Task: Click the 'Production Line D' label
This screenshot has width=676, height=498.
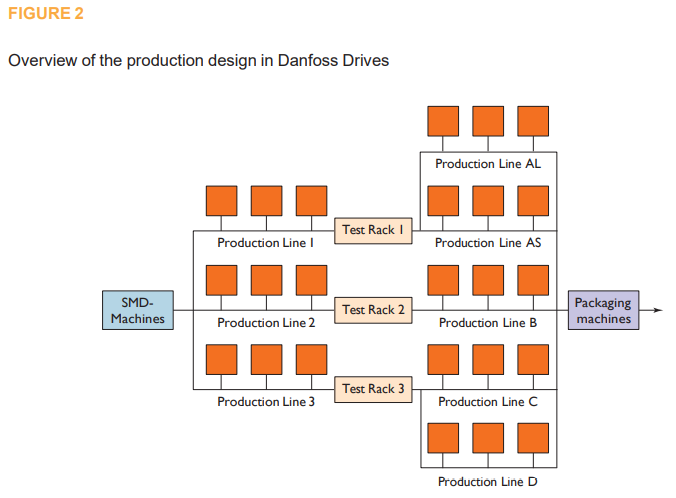Action: [488, 481]
